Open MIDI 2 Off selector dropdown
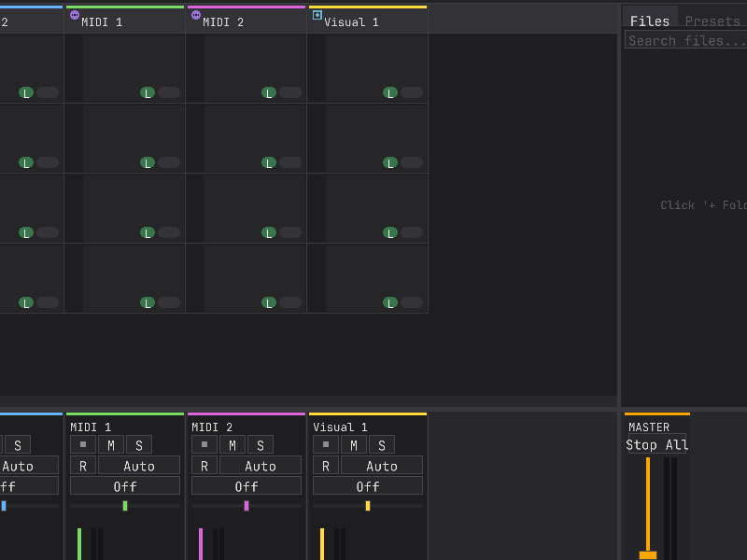Viewport: 747px width, 560px height. tap(247, 485)
